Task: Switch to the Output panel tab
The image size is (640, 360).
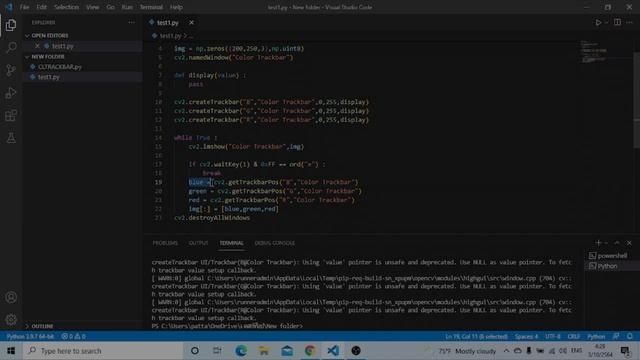Action: click(198, 243)
